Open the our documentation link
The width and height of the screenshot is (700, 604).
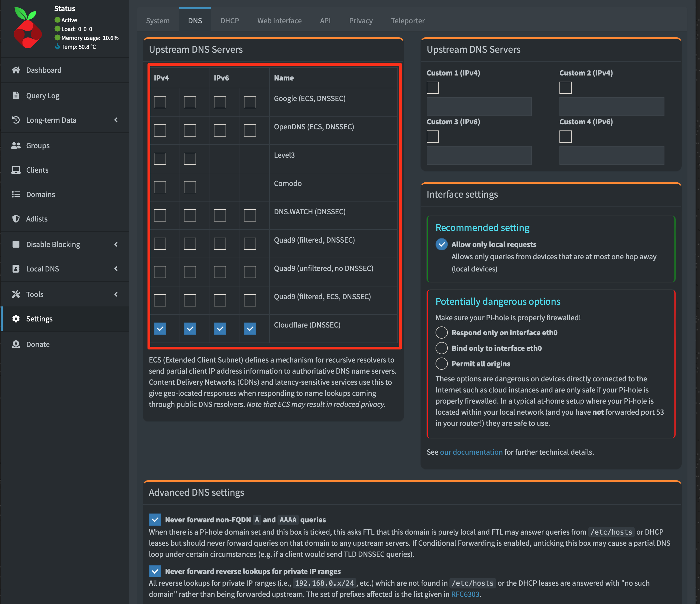(471, 452)
